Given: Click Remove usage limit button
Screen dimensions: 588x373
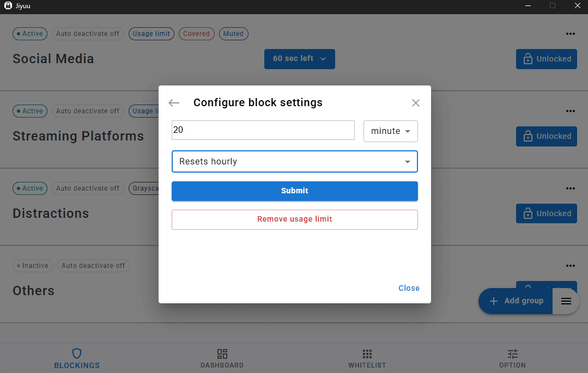Looking at the screenshot, I should pos(294,219).
